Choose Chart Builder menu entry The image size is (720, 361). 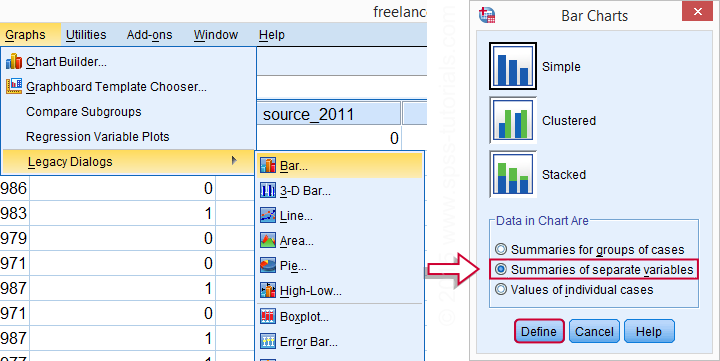pos(128,62)
